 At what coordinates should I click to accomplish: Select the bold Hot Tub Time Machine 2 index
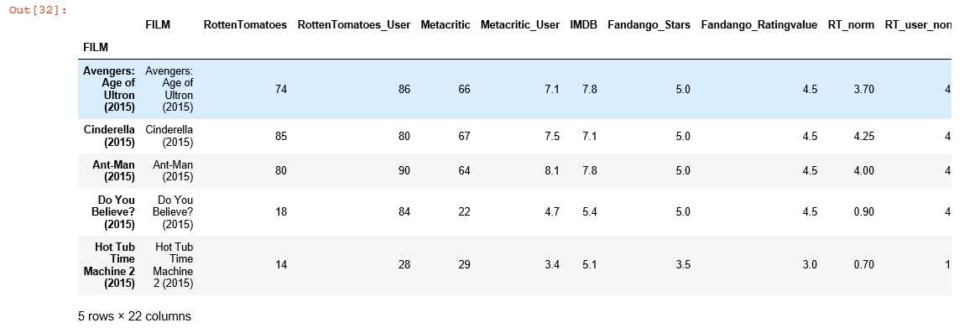point(109,265)
